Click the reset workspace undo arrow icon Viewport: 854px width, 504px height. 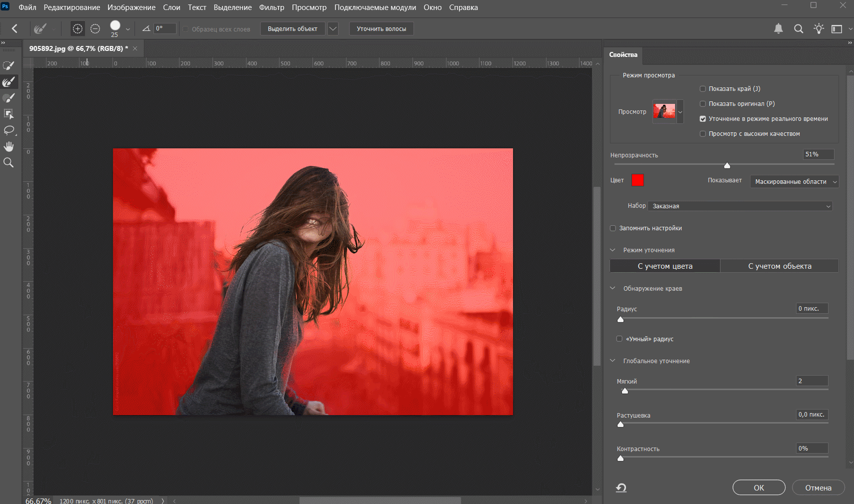tap(621, 488)
